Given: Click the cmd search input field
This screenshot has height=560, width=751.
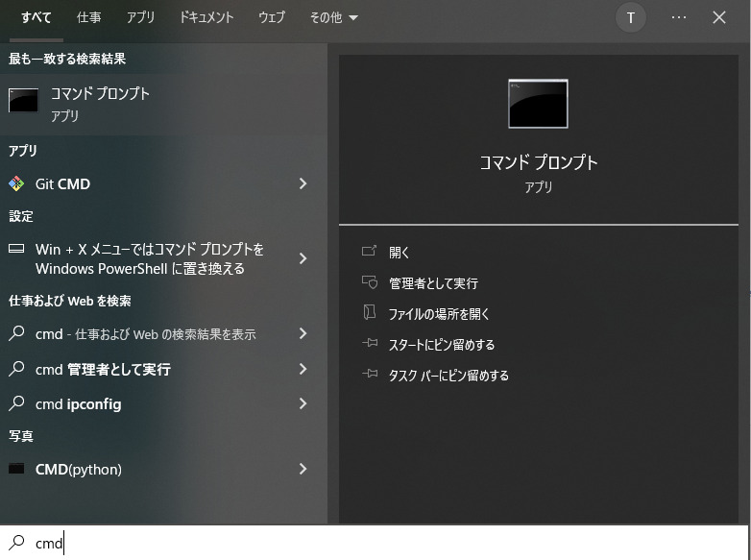Looking at the screenshot, I should [375, 543].
